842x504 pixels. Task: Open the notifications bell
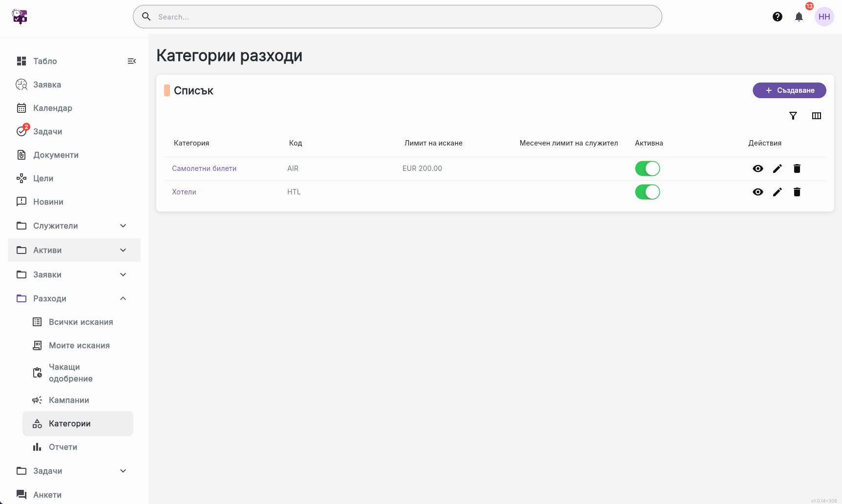tap(799, 17)
